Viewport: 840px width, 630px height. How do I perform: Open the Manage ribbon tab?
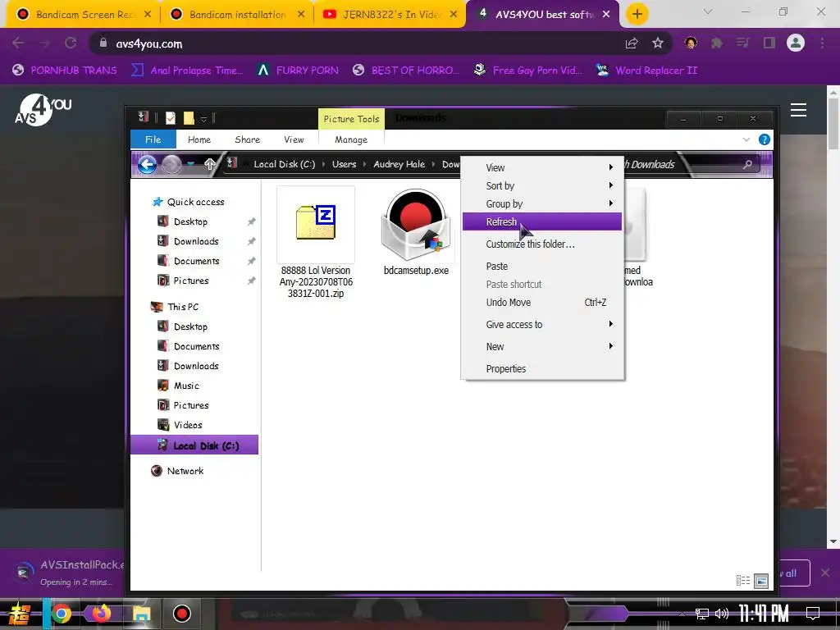[351, 139]
